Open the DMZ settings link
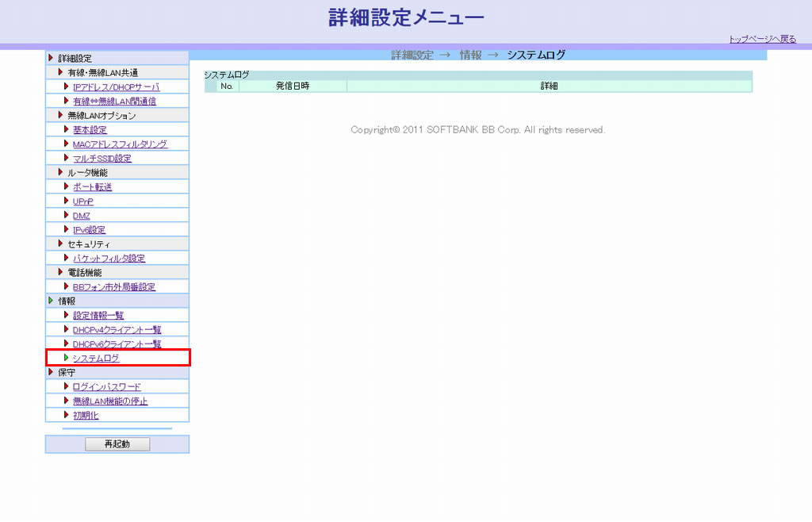Screen dimensions: 812x522 (x=82, y=216)
